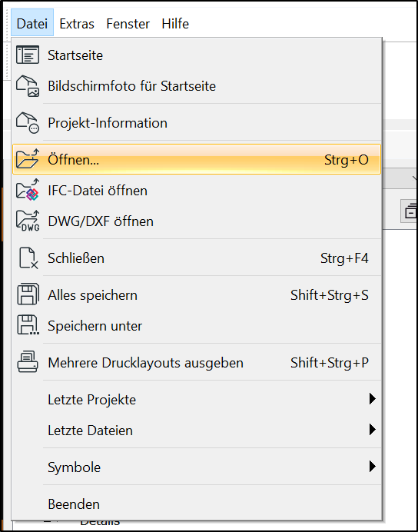Click the Öffnen folder icon
Screen dimensions: 418x532
pyautogui.click(x=28, y=159)
